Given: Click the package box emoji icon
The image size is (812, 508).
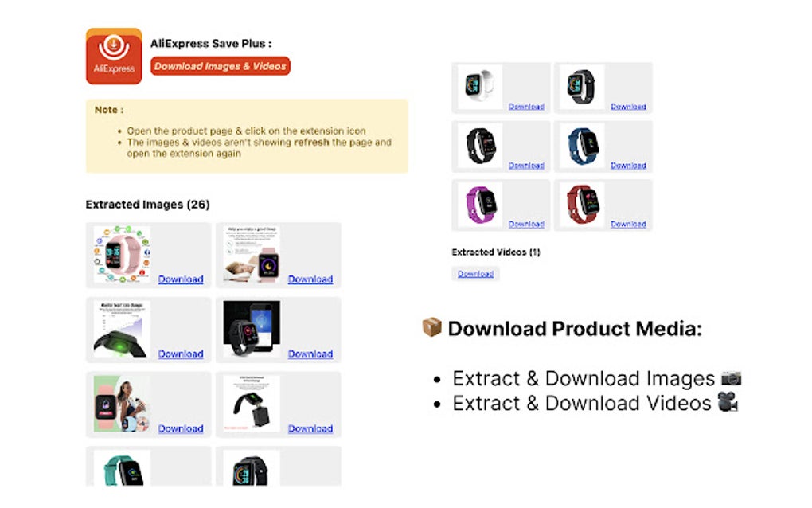Looking at the screenshot, I should (431, 327).
